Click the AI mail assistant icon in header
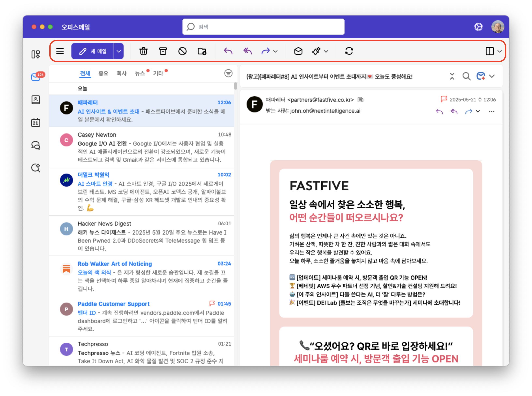This screenshot has height=396, width=532. [481, 76]
